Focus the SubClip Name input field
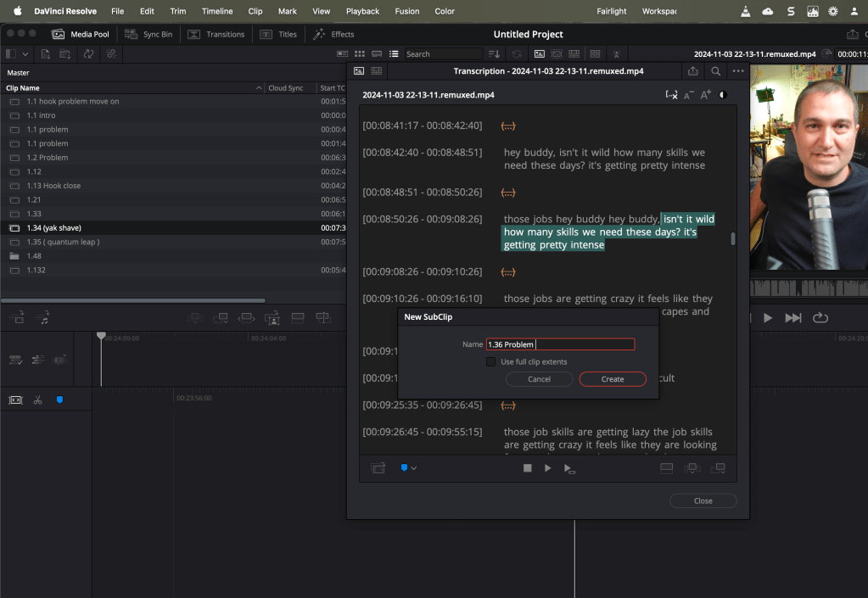This screenshot has height=598, width=868. (x=560, y=344)
